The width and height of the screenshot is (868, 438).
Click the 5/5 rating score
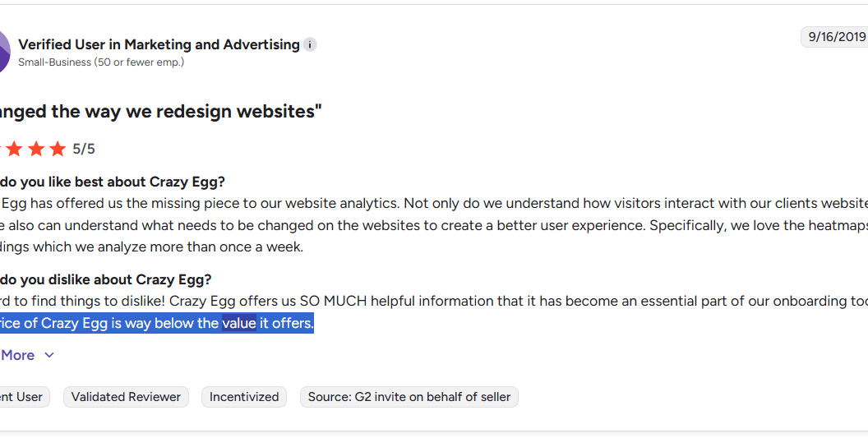(84, 149)
